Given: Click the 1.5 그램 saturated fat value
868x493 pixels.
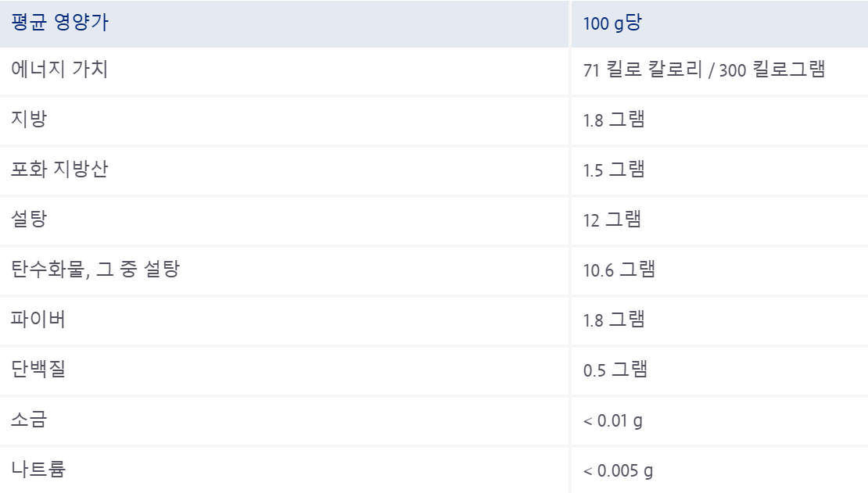Looking at the screenshot, I should pyautogui.click(x=614, y=170).
